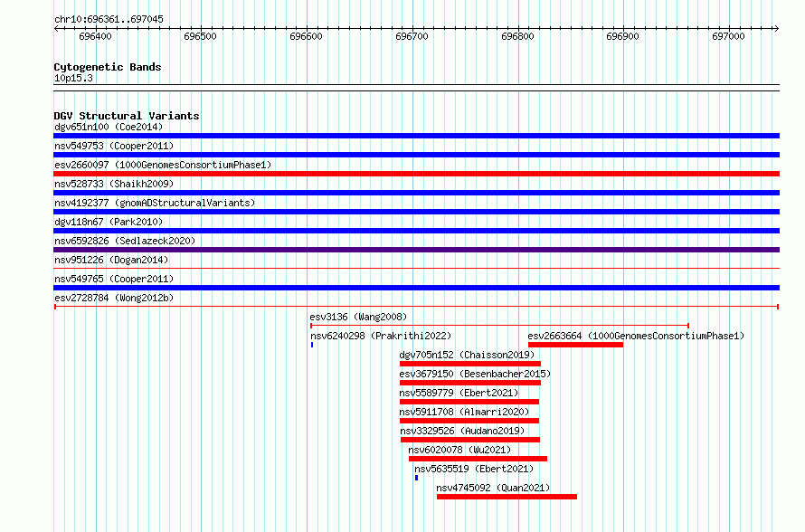The image size is (805, 532).
Task: Select the esv2660097 red full-width bar
Action: point(416,174)
